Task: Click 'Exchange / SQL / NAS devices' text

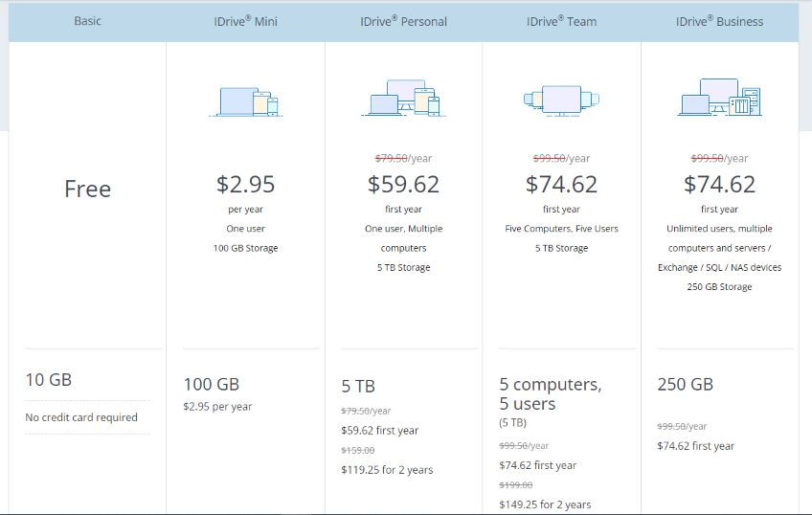Action: [719, 268]
